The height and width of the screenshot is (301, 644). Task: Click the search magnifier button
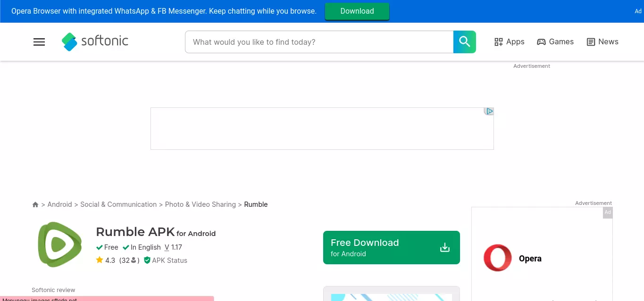465,42
